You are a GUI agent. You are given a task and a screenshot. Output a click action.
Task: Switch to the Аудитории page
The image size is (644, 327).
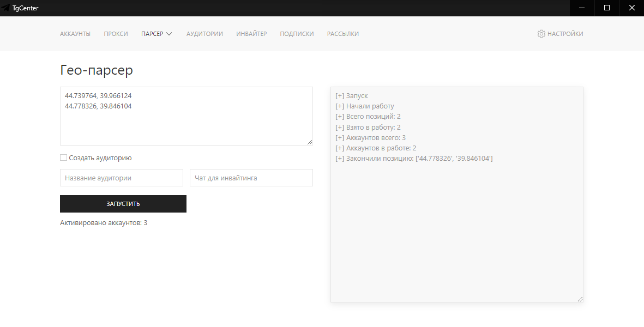(x=204, y=34)
